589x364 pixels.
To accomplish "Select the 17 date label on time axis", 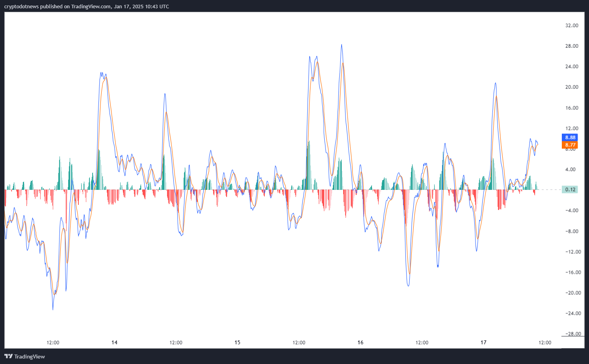I will pos(483,343).
